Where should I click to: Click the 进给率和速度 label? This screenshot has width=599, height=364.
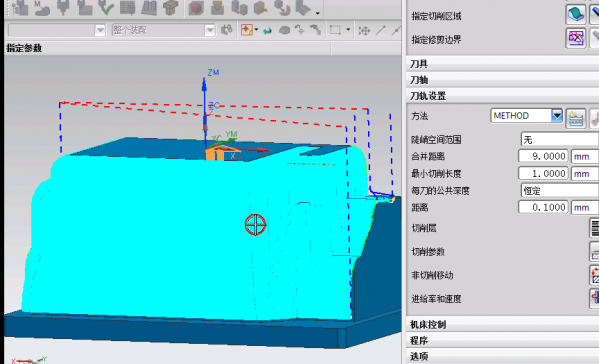click(x=436, y=299)
